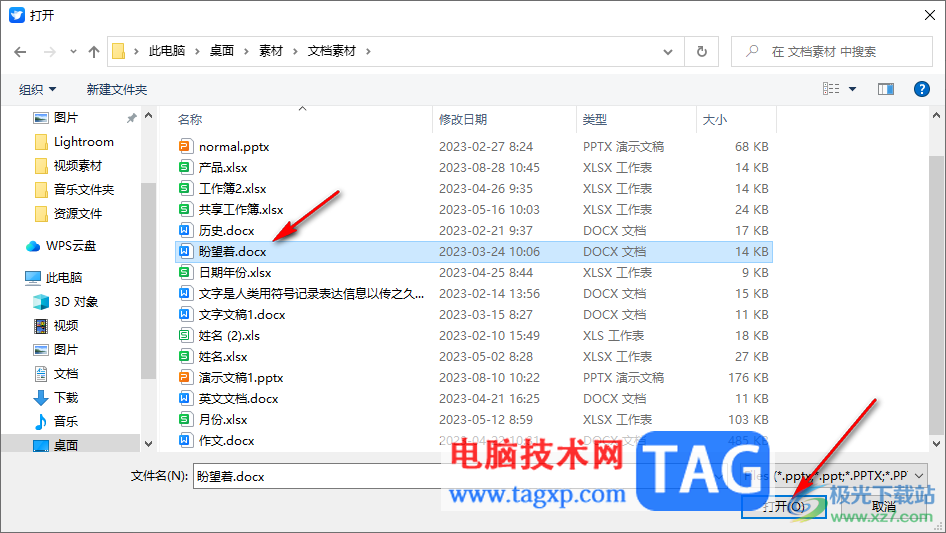Select 素材 in the address breadcrumb
The height and width of the screenshot is (533, 946).
pyautogui.click(x=270, y=51)
